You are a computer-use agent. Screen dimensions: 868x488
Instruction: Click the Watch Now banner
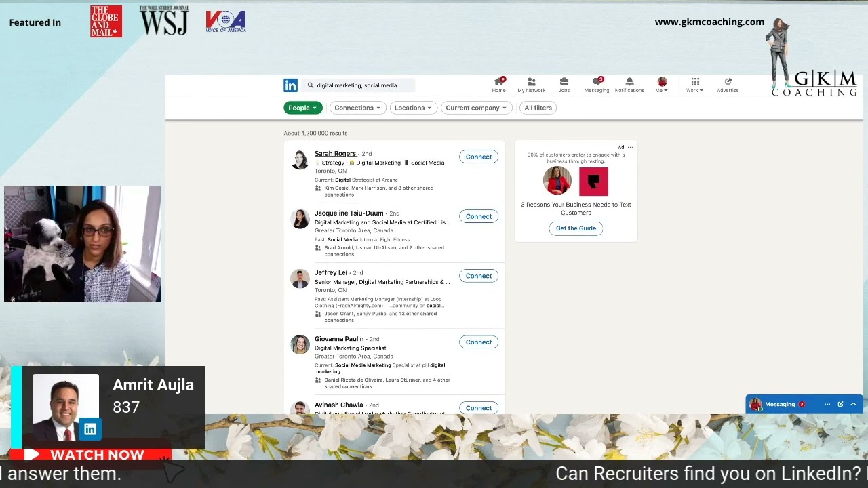pos(90,455)
